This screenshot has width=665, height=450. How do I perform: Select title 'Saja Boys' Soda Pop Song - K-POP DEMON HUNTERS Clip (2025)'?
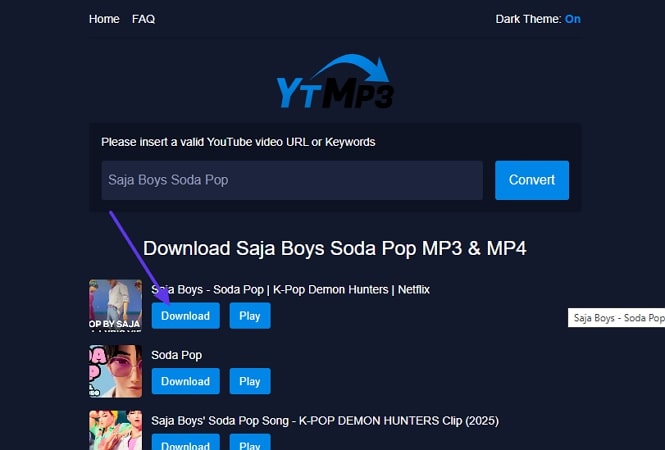tap(325, 421)
